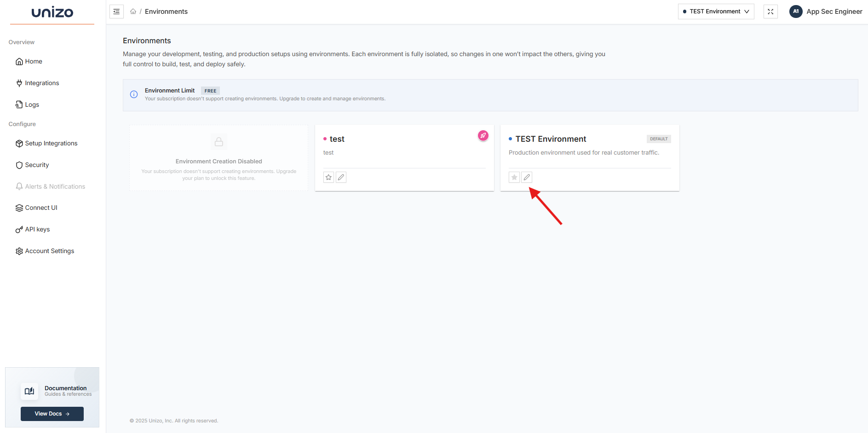Expand the App Sec Engineer profile menu

click(834, 12)
